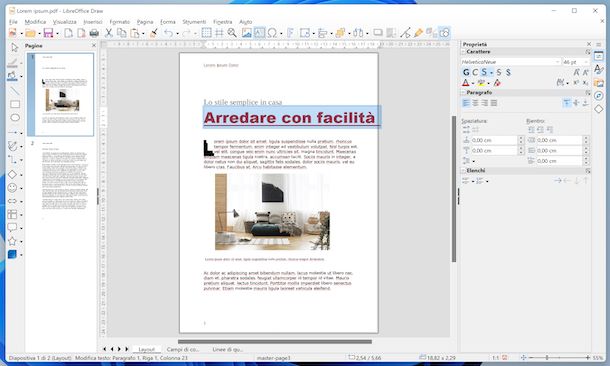Screen dimensions: 610x366
Task: Print the document using the printer icon
Action: point(94,33)
